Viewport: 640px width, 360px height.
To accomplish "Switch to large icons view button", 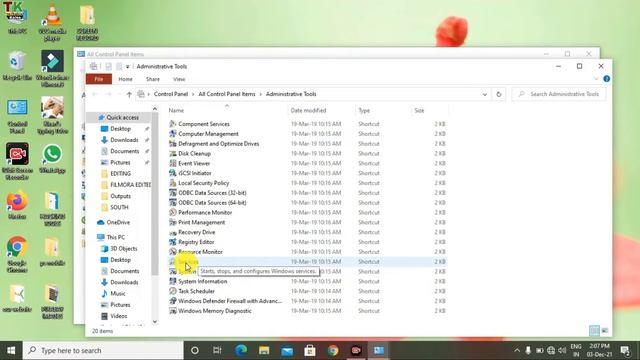I will pos(604,330).
